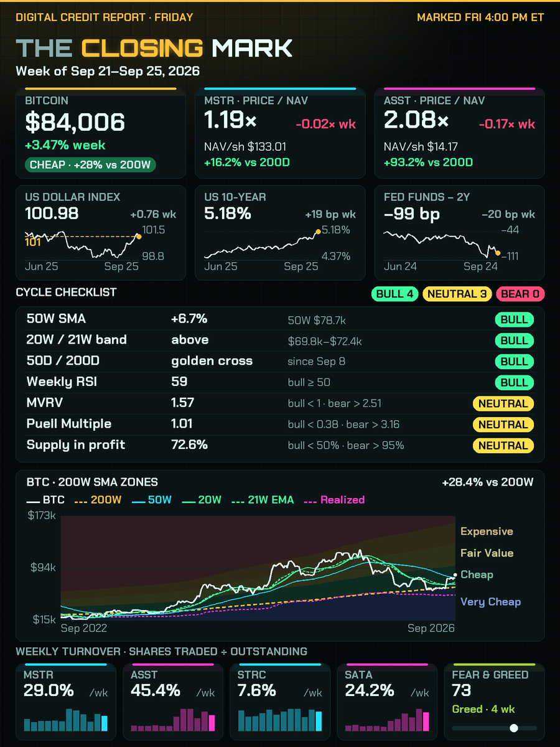Click the Weekly RSI value 59
This screenshot has width=560, height=747.
click(x=179, y=382)
